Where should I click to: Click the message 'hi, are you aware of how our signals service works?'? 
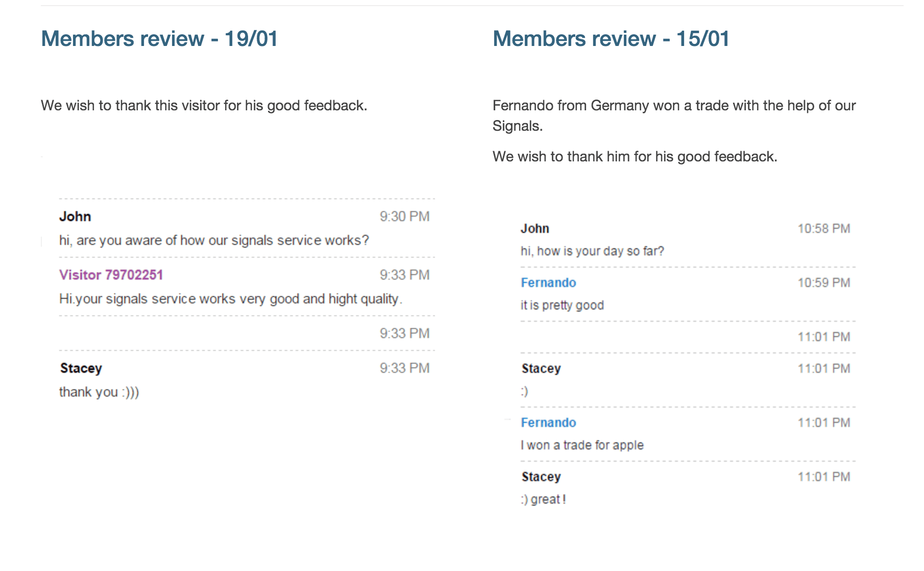tap(214, 241)
